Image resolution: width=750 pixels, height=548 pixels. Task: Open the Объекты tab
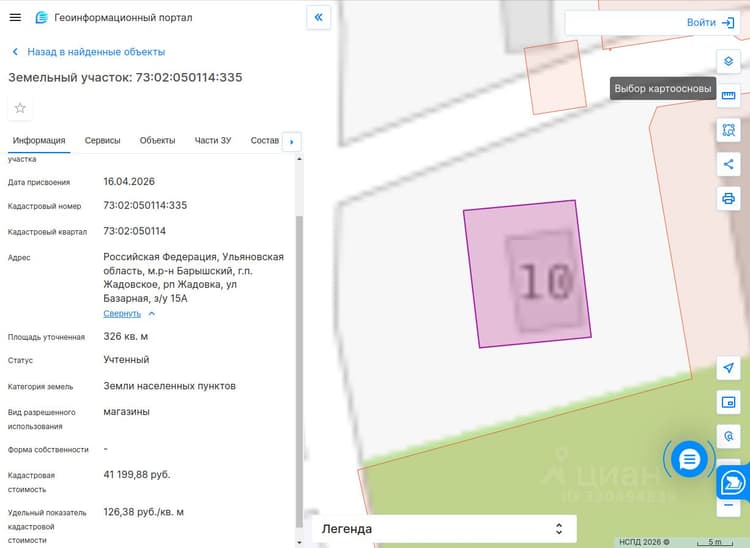pyautogui.click(x=157, y=141)
